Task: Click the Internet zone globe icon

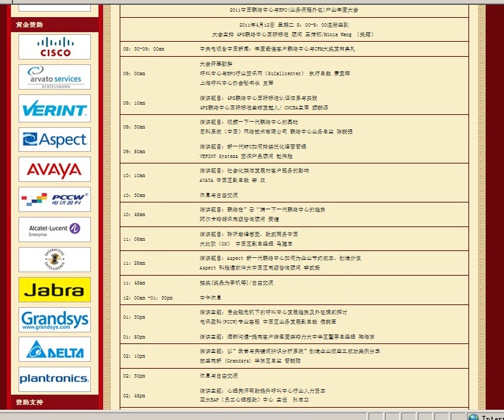Action: pos(473,417)
